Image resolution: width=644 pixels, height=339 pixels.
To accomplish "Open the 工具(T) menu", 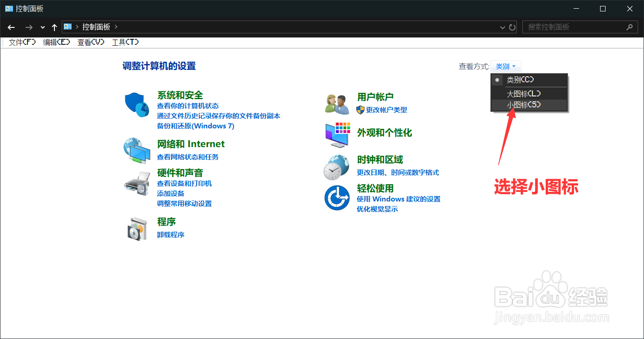I will pos(125,42).
